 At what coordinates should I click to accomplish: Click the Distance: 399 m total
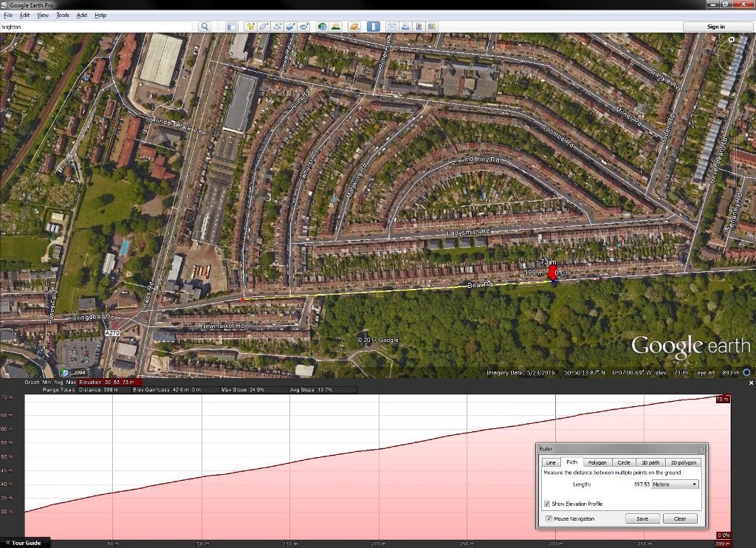[99, 390]
